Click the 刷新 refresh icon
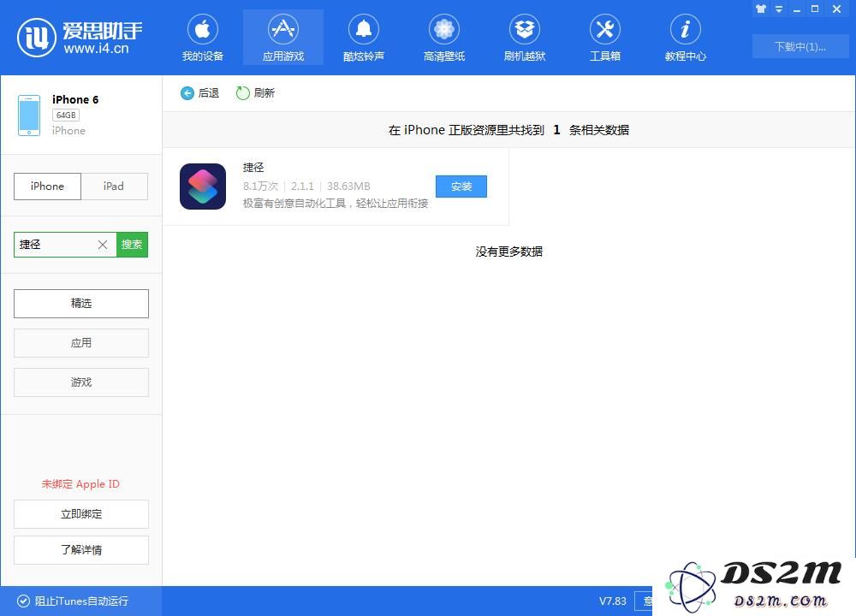This screenshot has height=616, width=856. pos(242,93)
